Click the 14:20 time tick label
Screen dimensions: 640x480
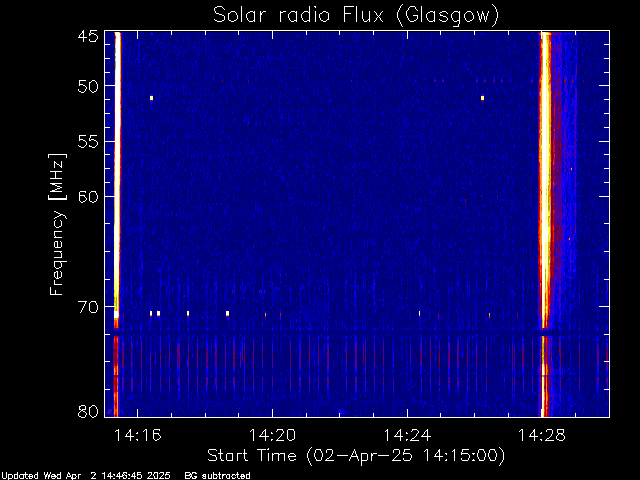(x=272, y=436)
